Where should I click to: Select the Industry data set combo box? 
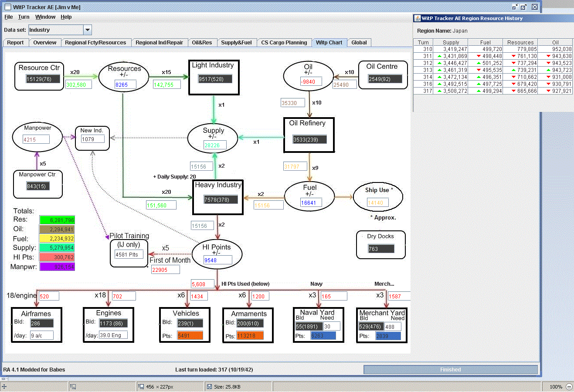(x=60, y=30)
